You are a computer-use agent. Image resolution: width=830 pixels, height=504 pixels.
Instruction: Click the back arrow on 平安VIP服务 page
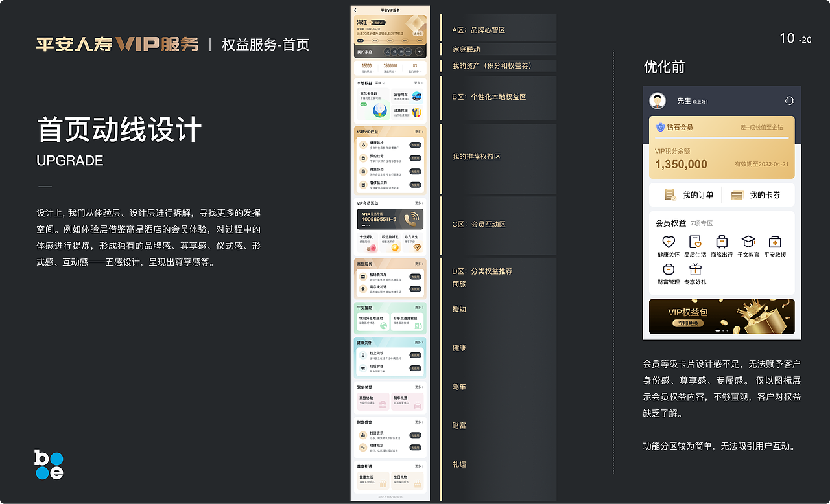355,10
